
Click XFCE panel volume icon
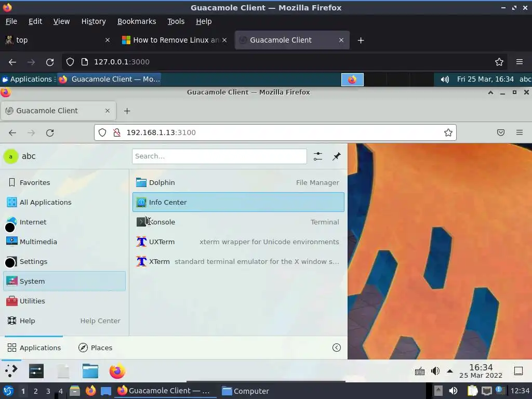click(x=445, y=79)
